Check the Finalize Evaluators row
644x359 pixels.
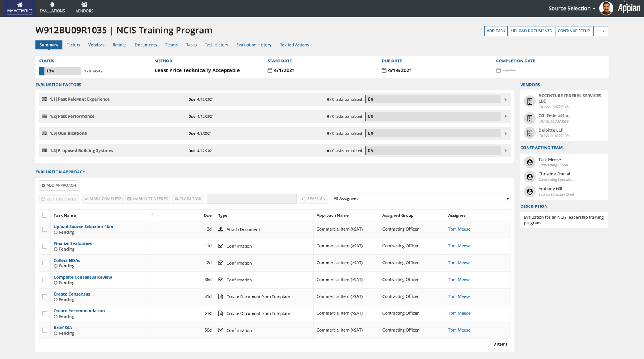pos(45,246)
